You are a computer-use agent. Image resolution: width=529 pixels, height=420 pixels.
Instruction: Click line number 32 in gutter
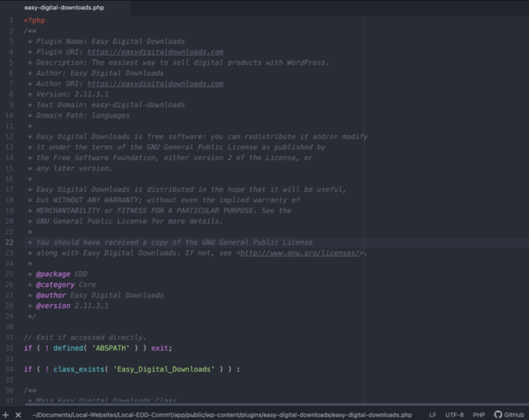(10, 348)
